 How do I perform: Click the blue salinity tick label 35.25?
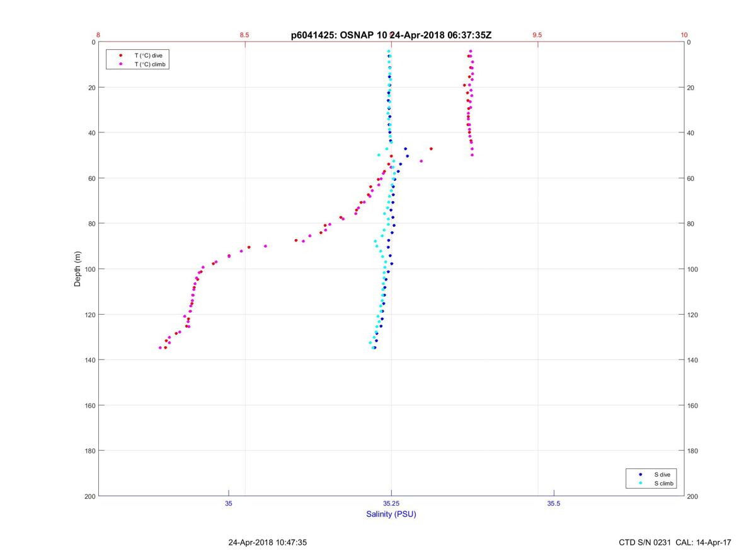pyautogui.click(x=391, y=503)
